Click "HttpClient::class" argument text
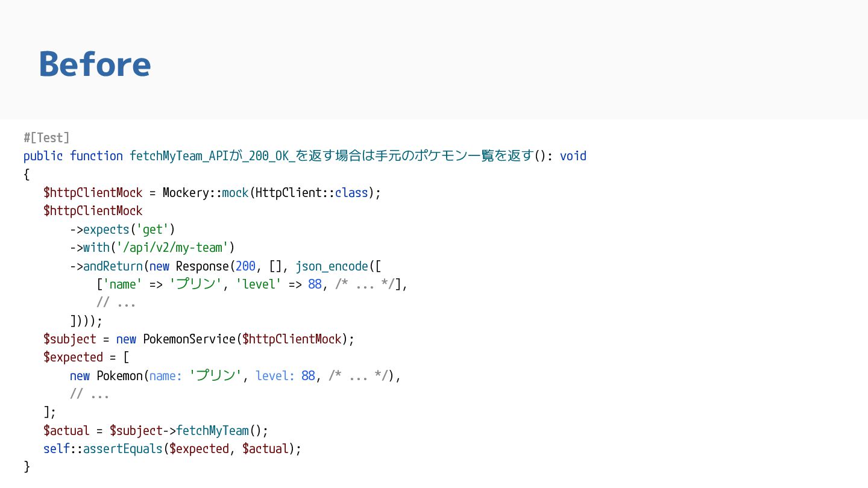Viewport: 868px width, 488px height. [311, 193]
